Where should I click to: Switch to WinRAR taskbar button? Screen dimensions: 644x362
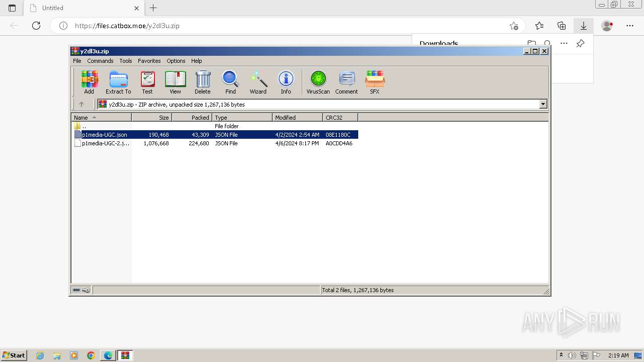tap(125, 355)
